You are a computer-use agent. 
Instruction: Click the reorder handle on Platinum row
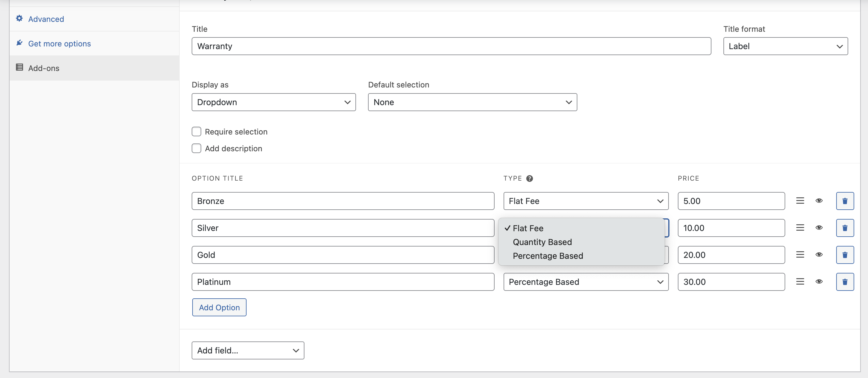pos(800,281)
